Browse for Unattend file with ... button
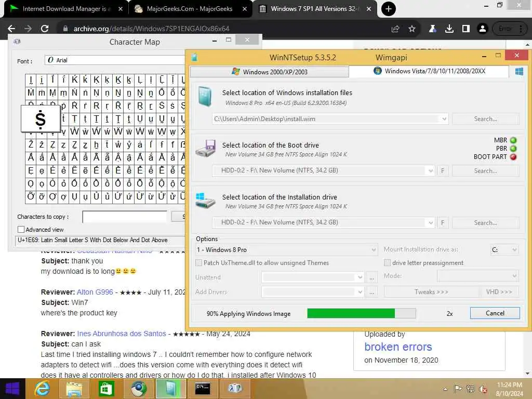 point(372,277)
